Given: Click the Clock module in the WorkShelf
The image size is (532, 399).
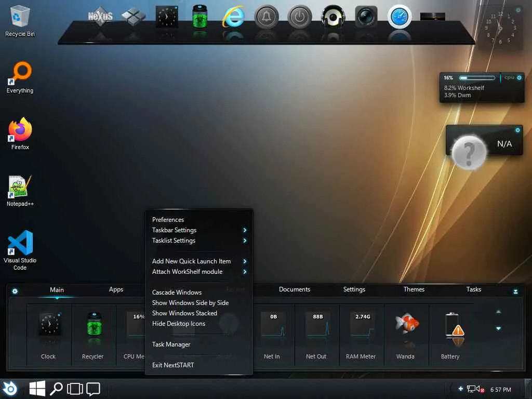Looking at the screenshot, I should [49, 335].
